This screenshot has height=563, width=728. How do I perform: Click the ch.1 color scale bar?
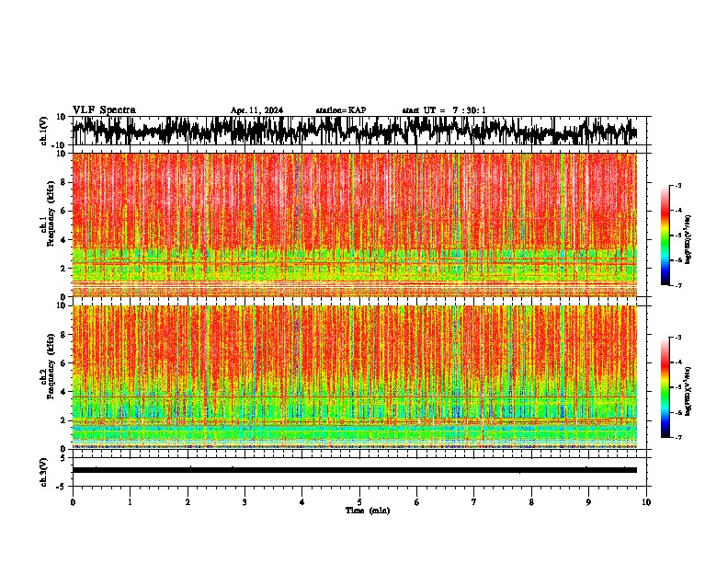pos(665,236)
